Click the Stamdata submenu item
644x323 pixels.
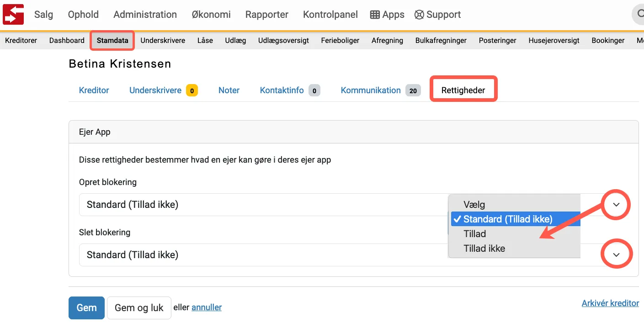tap(112, 41)
